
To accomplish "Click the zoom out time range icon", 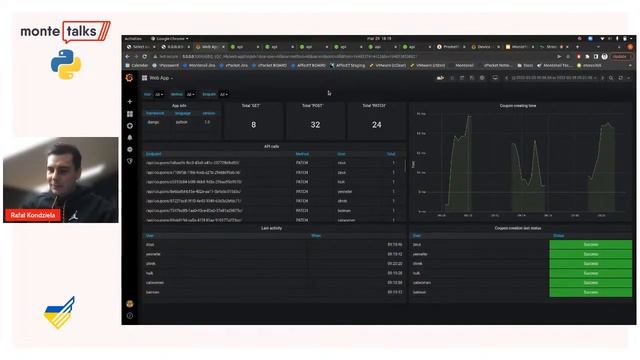I will pos(611,78).
